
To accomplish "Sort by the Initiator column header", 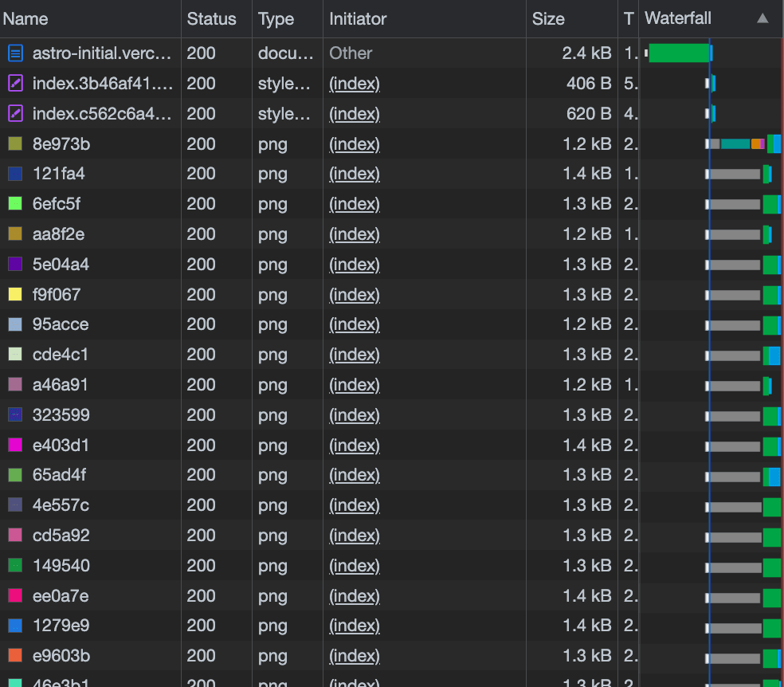I will coord(358,19).
